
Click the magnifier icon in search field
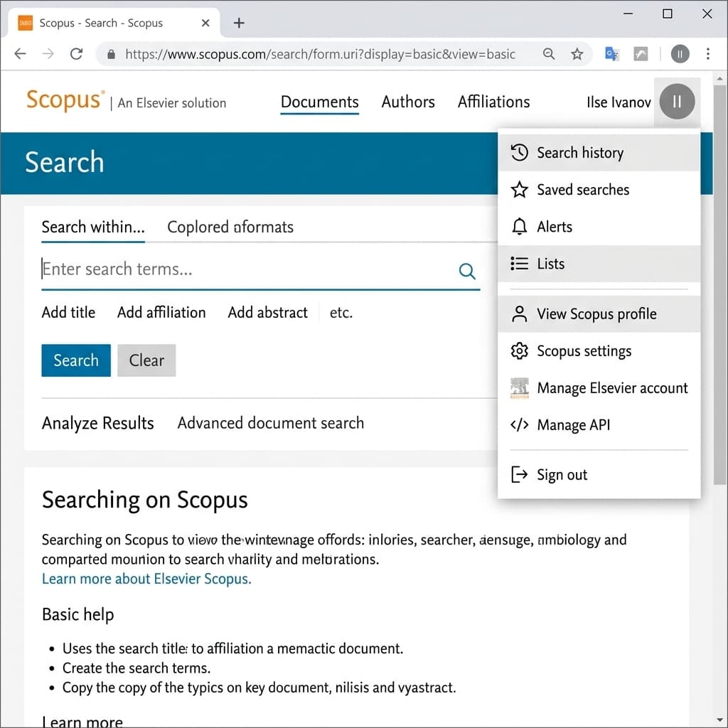467,271
